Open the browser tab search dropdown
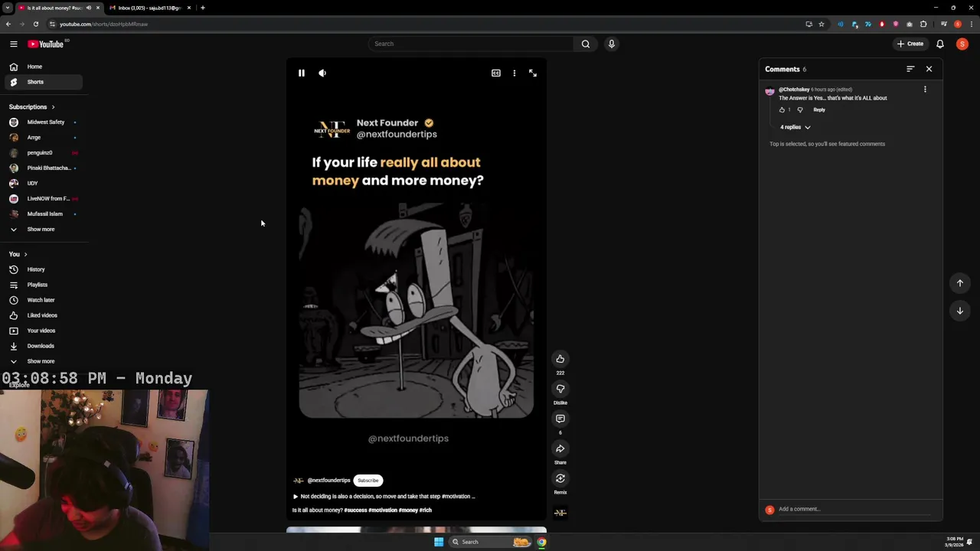The height and width of the screenshot is (551, 980). [x=8, y=8]
